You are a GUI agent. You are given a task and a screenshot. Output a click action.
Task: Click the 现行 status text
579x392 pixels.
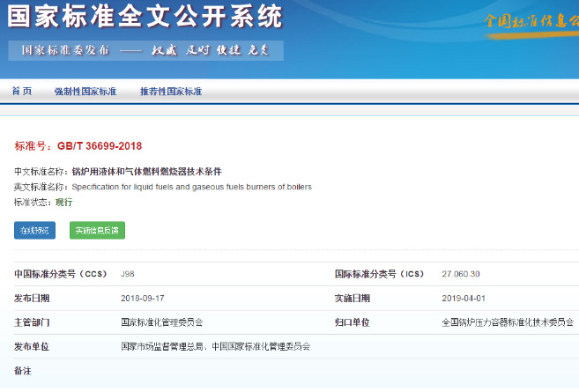click(x=64, y=202)
